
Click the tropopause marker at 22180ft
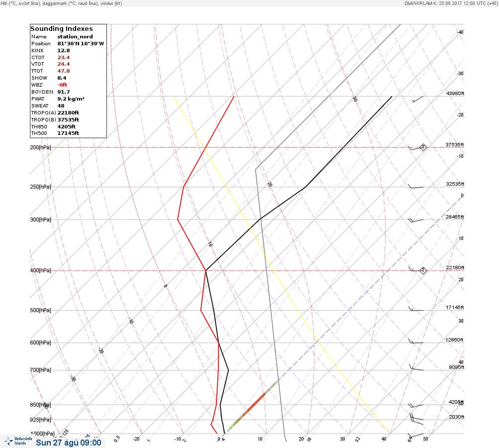pos(423,270)
